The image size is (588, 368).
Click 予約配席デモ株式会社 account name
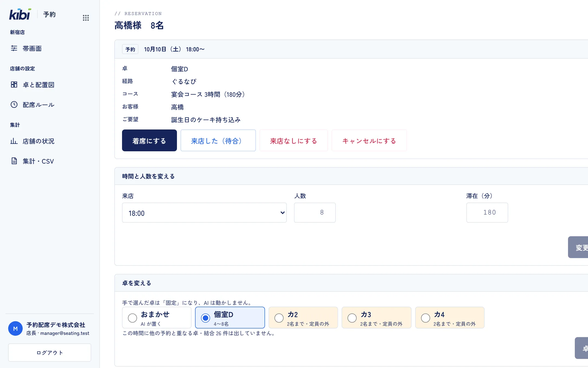click(56, 325)
